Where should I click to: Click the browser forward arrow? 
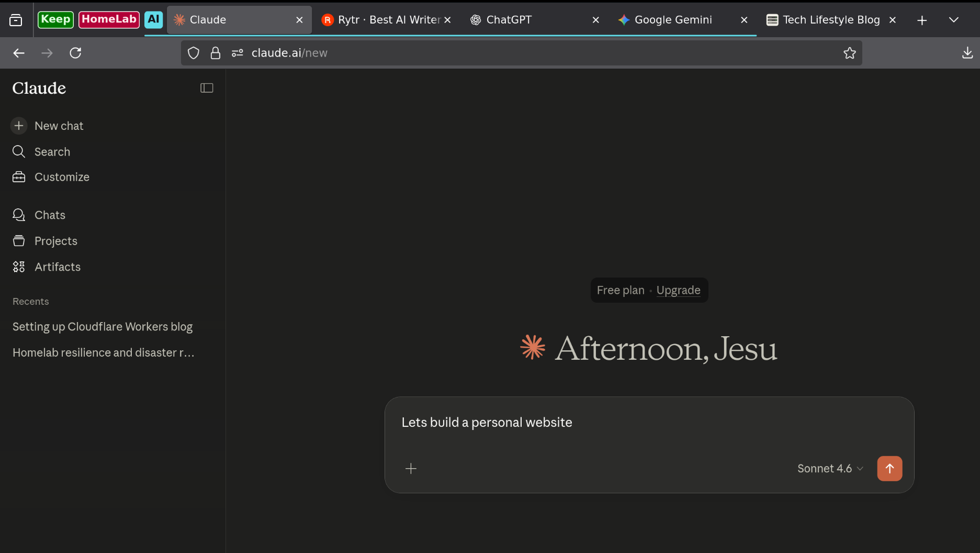click(47, 53)
